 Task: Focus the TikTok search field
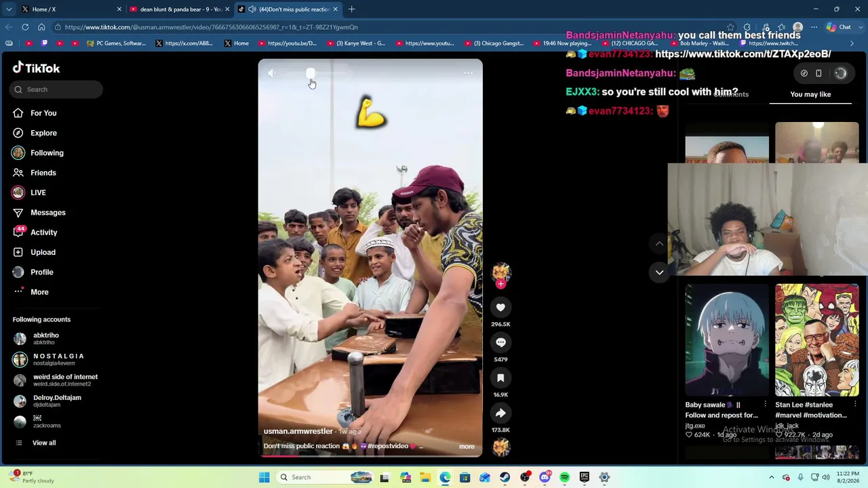56,89
